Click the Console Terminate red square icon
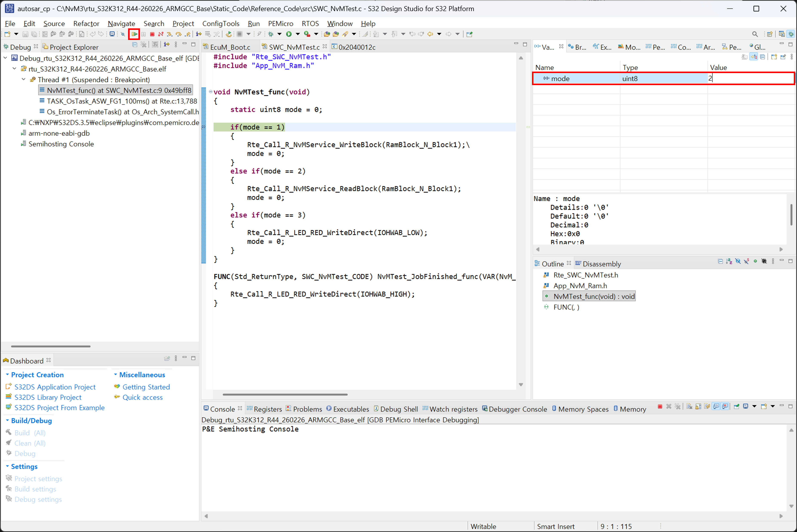797x532 pixels. [x=660, y=406]
